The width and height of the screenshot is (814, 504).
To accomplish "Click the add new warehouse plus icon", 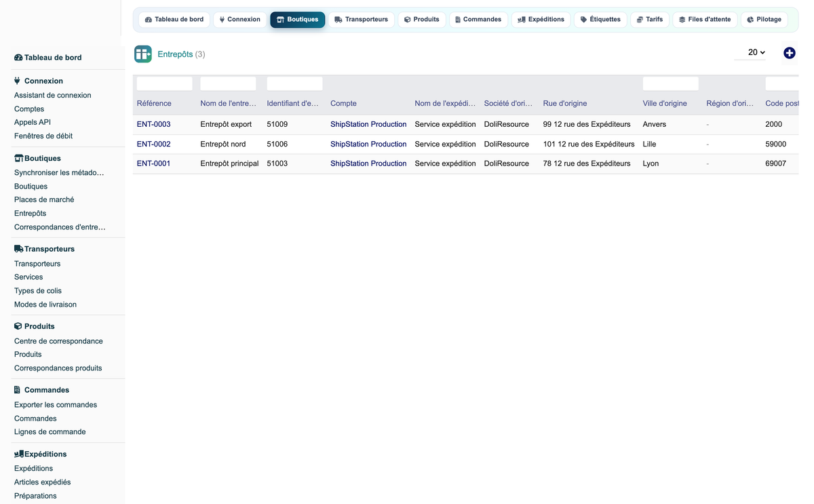I will [789, 53].
